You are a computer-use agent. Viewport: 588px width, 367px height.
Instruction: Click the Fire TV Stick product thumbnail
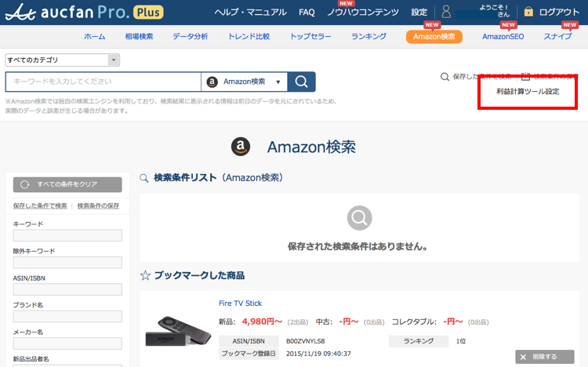(179, 332)
